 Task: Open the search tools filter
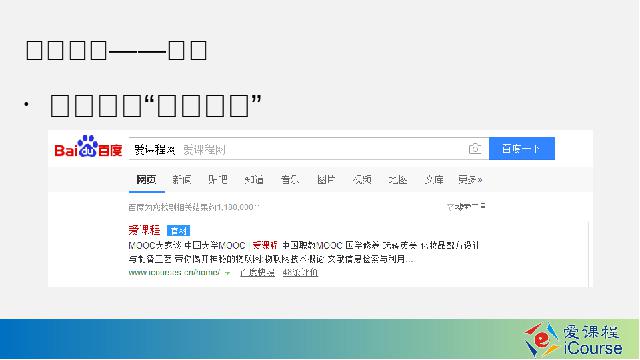(x=466, y=207)
